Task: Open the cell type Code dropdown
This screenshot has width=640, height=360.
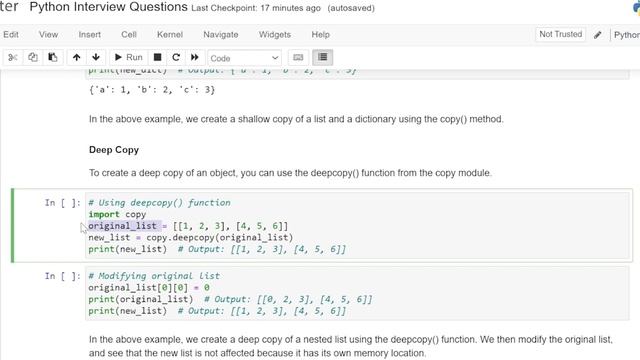Action: tap(244, 58)
